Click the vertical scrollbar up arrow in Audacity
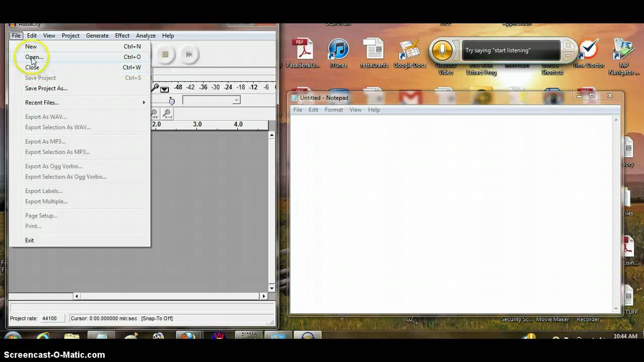This screenshot has height=362, width=644. tap(272, 135)
